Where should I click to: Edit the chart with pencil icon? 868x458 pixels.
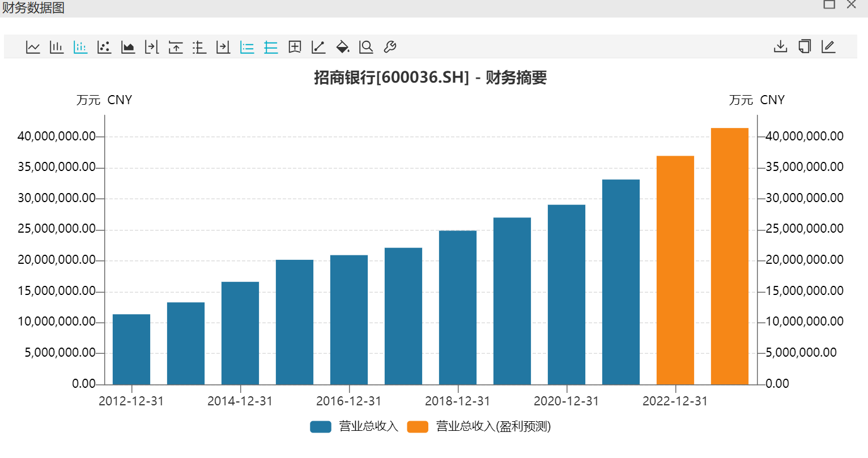[828, 46]
